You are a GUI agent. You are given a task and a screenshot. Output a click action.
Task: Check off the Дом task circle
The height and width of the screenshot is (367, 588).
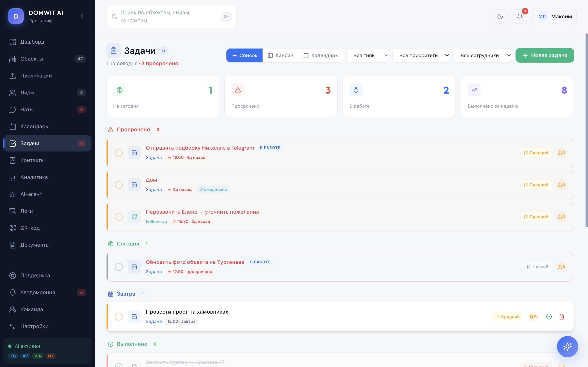(119, 185)
